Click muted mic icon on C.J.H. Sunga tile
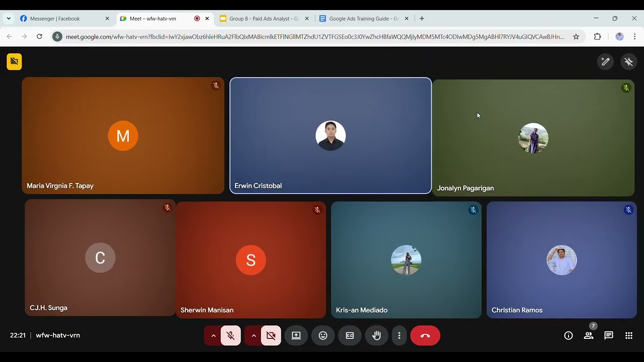Image resolution: width=644 pixels, height=362 pixels. pyautogui.click(x=167, y=208)
